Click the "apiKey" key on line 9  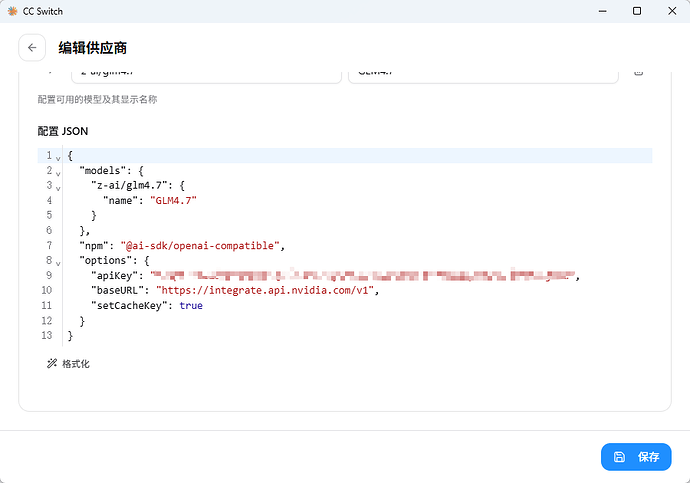click(114, 275)
